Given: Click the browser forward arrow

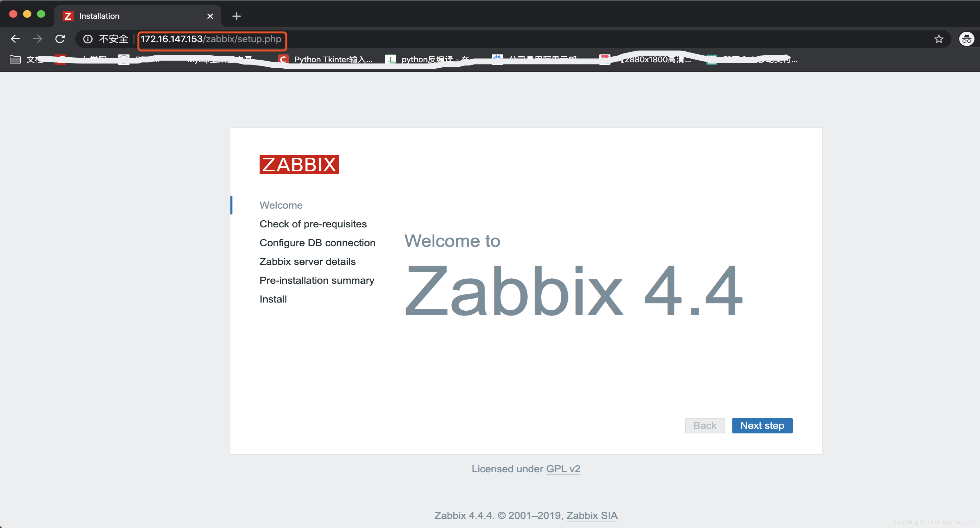Looking at the screenshot, I should [37, 39].
